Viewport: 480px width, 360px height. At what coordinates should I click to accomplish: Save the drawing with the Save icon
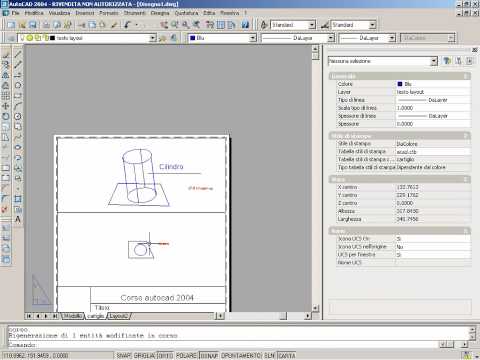pos(32,25)
